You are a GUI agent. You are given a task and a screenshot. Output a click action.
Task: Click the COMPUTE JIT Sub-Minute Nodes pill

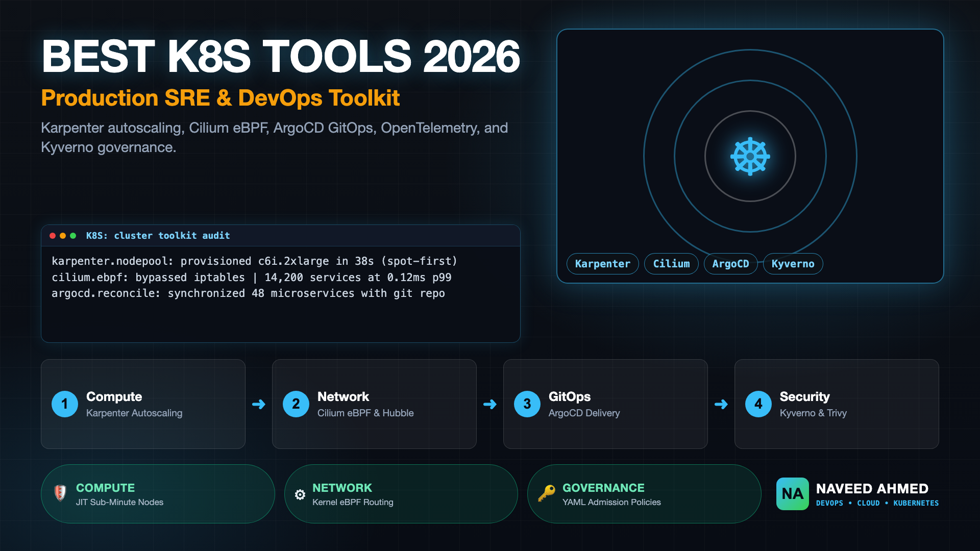tap(158, 494)
